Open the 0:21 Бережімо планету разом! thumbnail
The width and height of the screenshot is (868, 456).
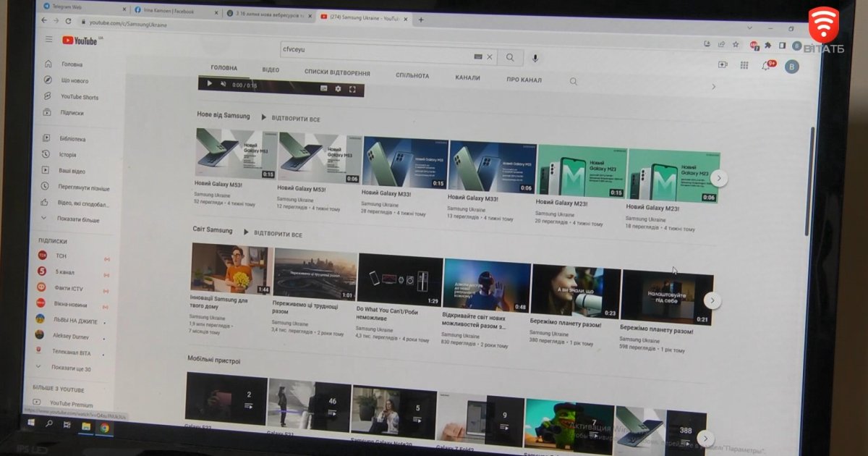pos(667,298)
